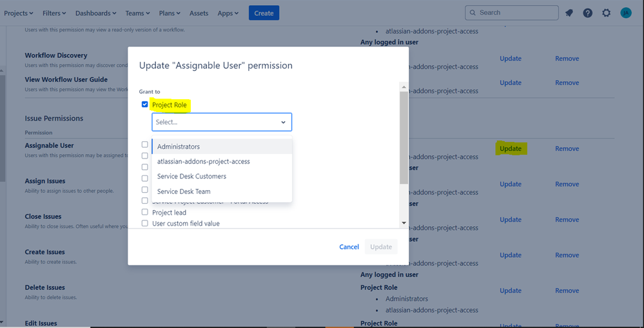Check Service Project Customer Portal Access checkbox

pyautogui.click(x=144, y=201)
